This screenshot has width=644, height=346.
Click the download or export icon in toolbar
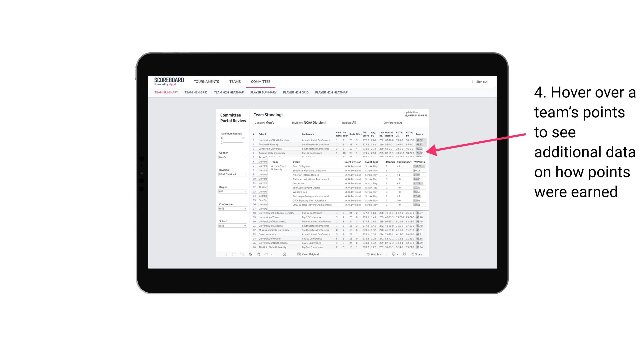[x=393, y=254]
